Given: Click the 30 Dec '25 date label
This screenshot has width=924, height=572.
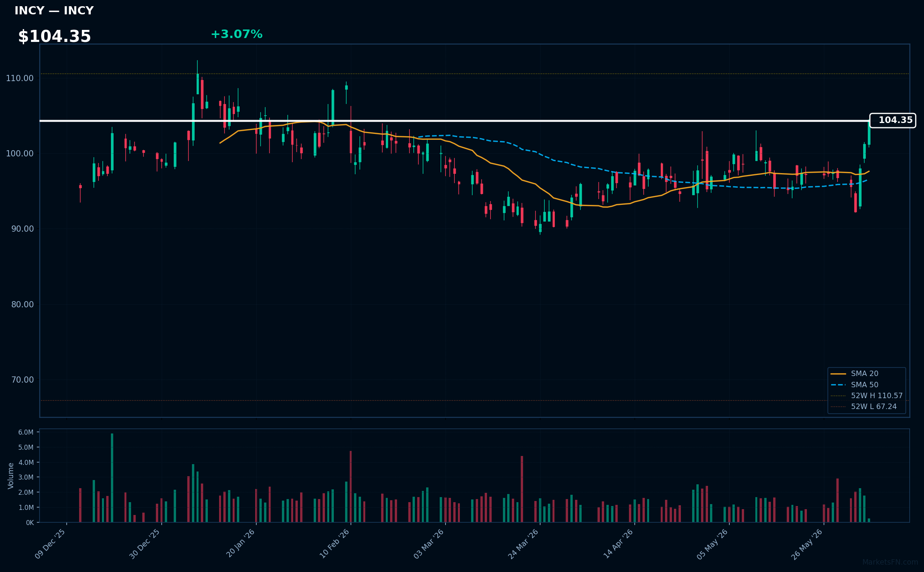Looking at the screenshot, I should pyautogui.click(x=145, y=544).
